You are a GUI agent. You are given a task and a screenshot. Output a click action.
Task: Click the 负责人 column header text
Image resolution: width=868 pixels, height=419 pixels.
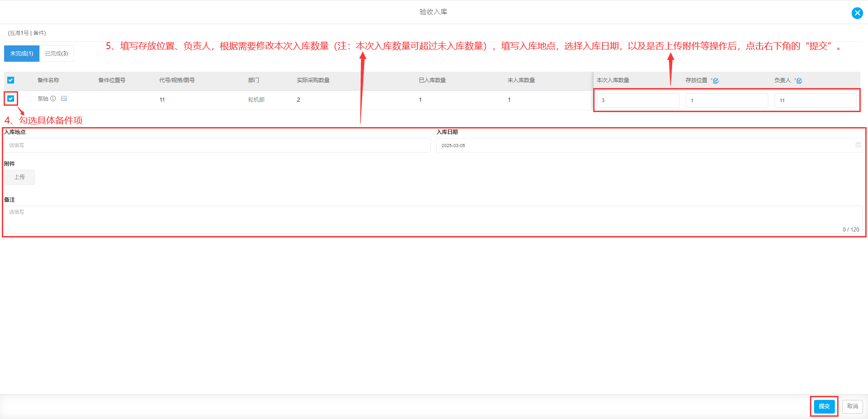(x=782, y=80)
